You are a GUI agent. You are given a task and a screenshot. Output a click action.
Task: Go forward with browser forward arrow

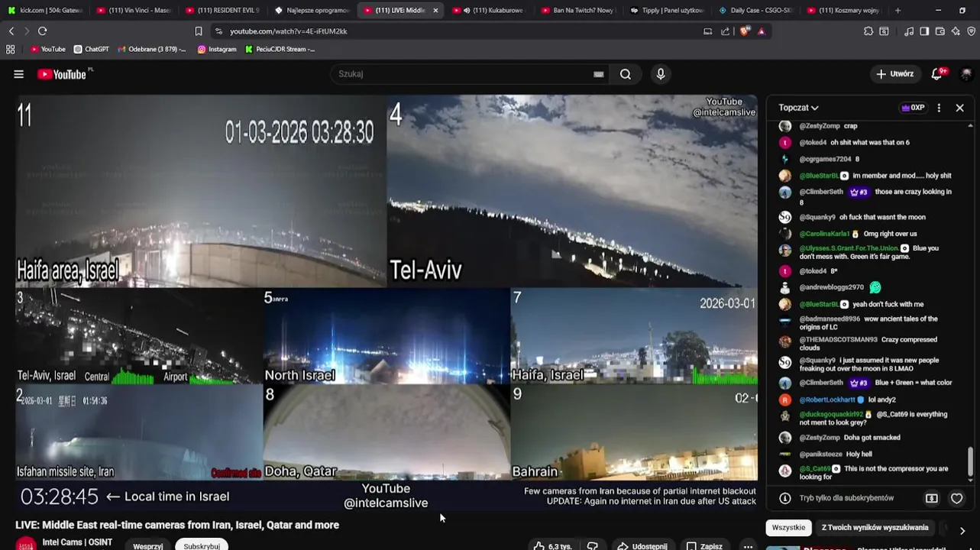tap(26, 31)
